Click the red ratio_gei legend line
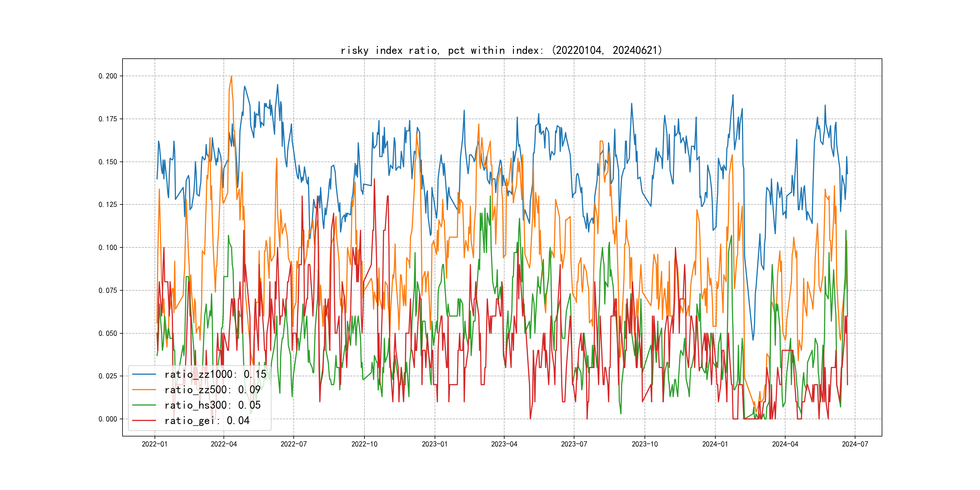Image resolution: width=980 pixels, height=490 pixels. tap(144, 420)
